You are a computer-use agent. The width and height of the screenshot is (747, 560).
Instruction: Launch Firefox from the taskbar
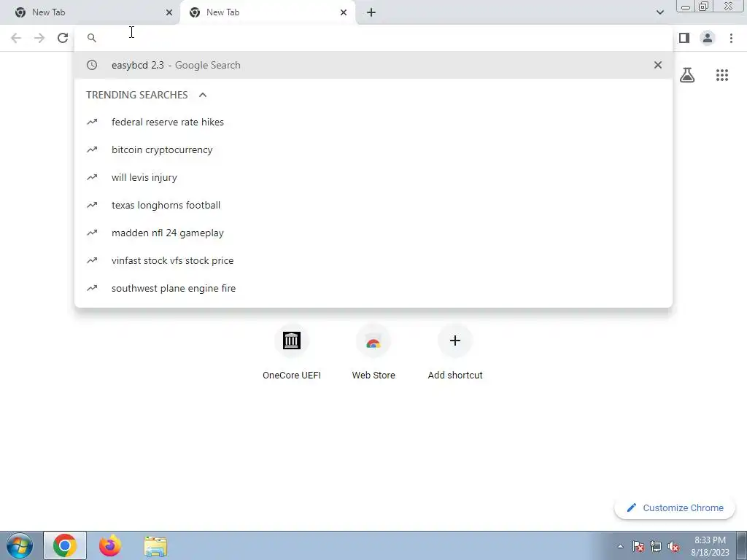[110, 545]
